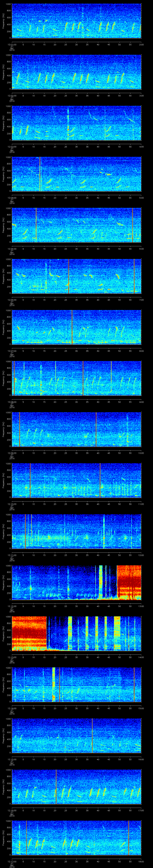Open the 12:13:00 spectrogram panel
This screenshot has height=868, width=153.
[77, 634]
